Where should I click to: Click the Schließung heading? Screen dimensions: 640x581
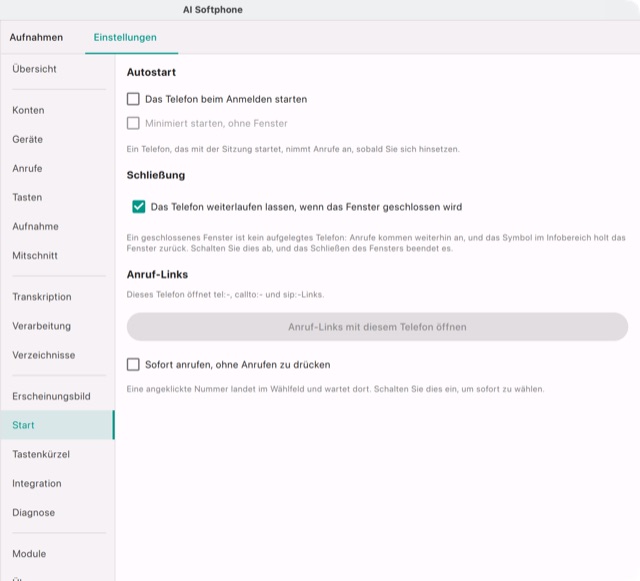pyautogui.click(x=156, y=175)
